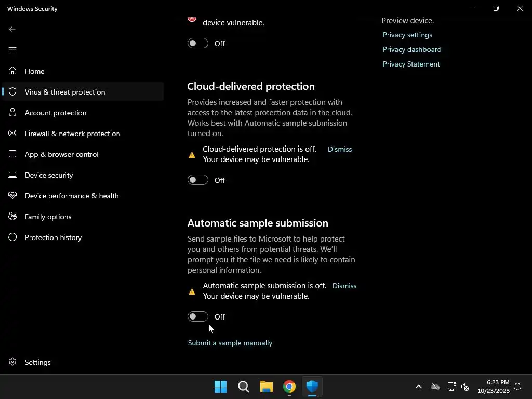Select Virus & threat protection in sidebar
Image resolution: width=532 pixels, height=399 pixels.
[x=83, y=91]
